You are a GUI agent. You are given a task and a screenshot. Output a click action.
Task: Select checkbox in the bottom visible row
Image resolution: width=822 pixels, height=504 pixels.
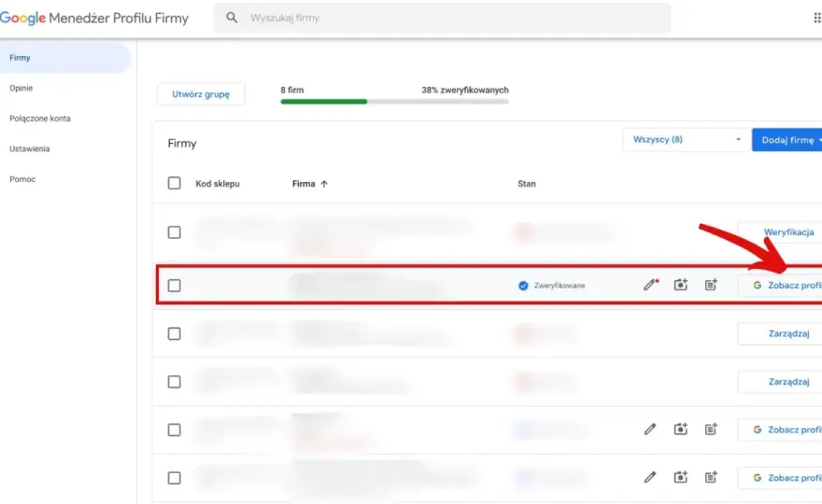(x=174, y=478)
